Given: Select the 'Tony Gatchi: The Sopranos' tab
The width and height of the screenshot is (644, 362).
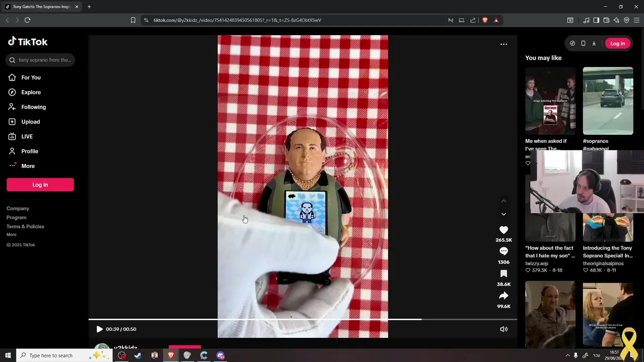Looking at the screenshot, I should [41, 7].
